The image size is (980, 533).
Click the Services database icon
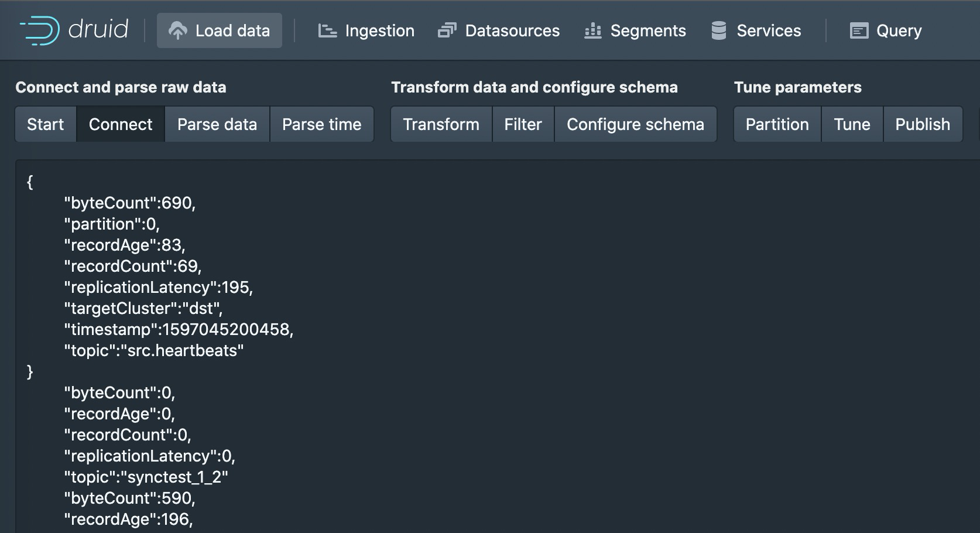pyautogui.click(x=719, y=30)
